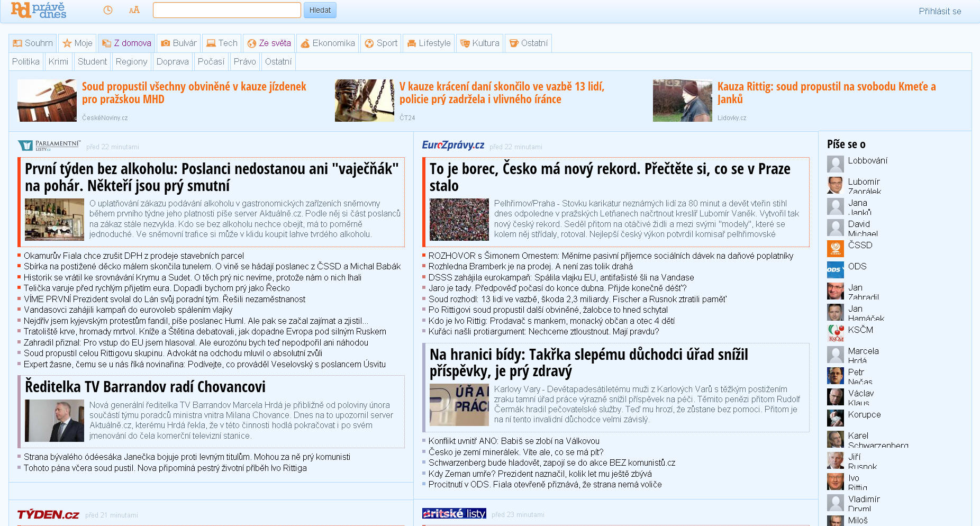Open the Bulvár category tab
The image size is (980, 526).
[x=179, y=43]
